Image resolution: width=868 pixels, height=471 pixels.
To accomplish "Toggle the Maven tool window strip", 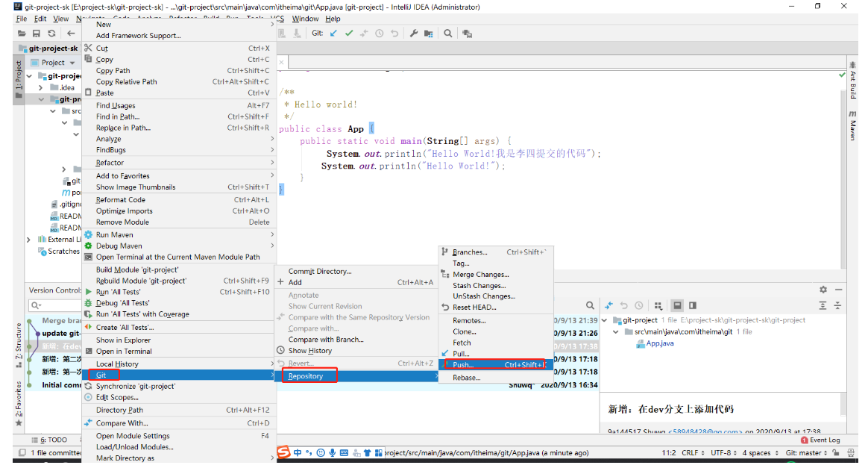I will [x=852, y=125].
